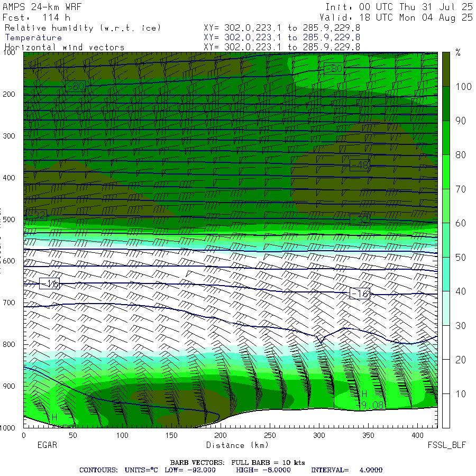Click the 700 pressure level axis label
476x476 pixels.
[x=9, y=303]
